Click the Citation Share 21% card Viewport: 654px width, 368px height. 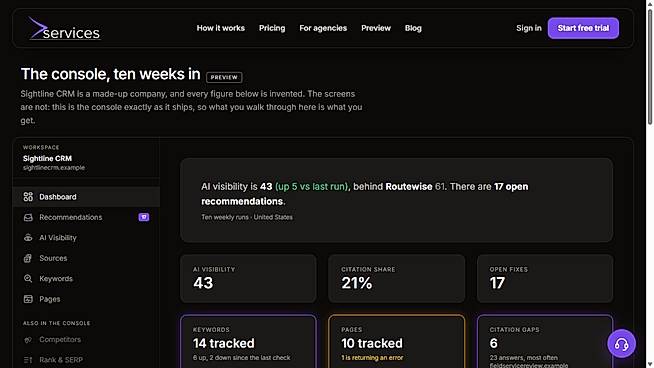pyautogui.click(x=396, y=279)
